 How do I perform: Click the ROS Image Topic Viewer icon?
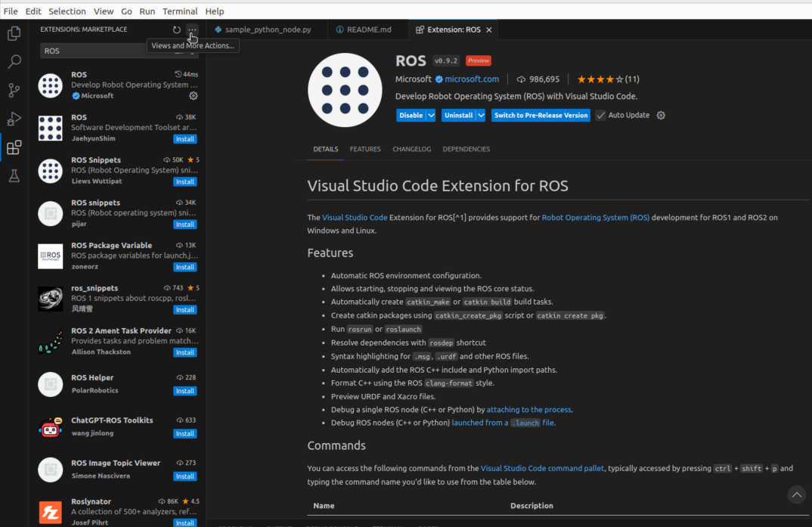coord(50,470)
